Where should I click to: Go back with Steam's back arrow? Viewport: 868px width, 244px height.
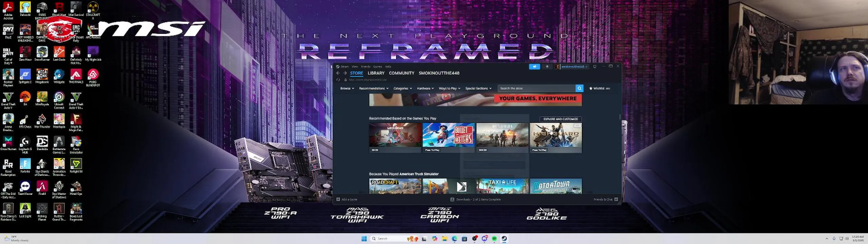[x=338, y=73]
